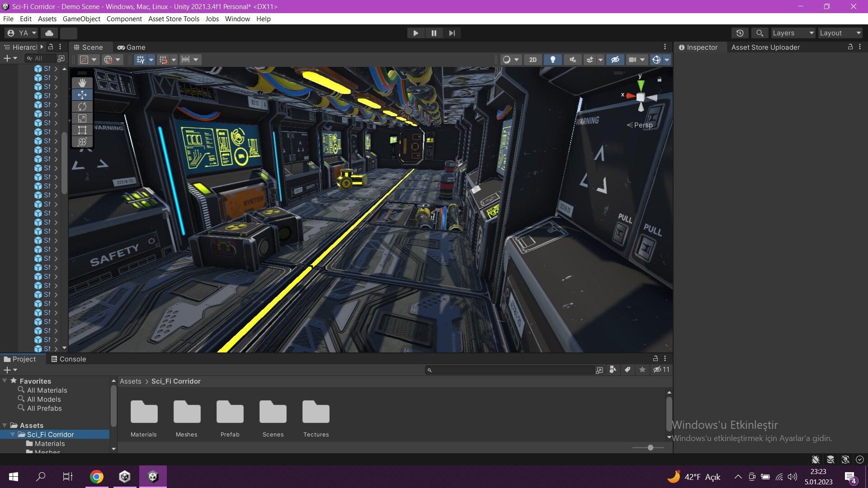
Task: Click the cloud services icon
Action: point(49,33)
